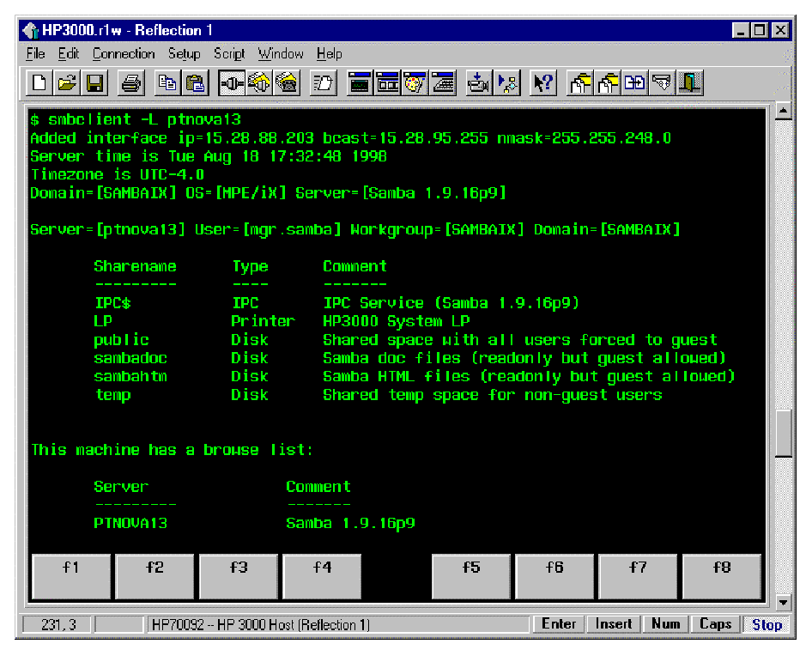Click the scrollbar up arrow
This screenshot has width=812, height=656.
click(x=783, y=111)
